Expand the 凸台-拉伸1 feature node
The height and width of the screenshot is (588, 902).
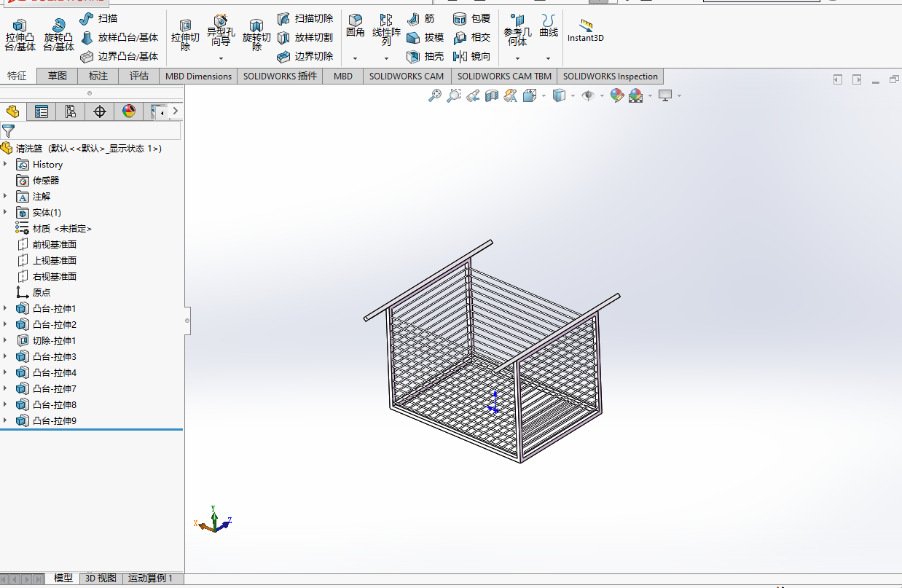(x=5, y=309)
